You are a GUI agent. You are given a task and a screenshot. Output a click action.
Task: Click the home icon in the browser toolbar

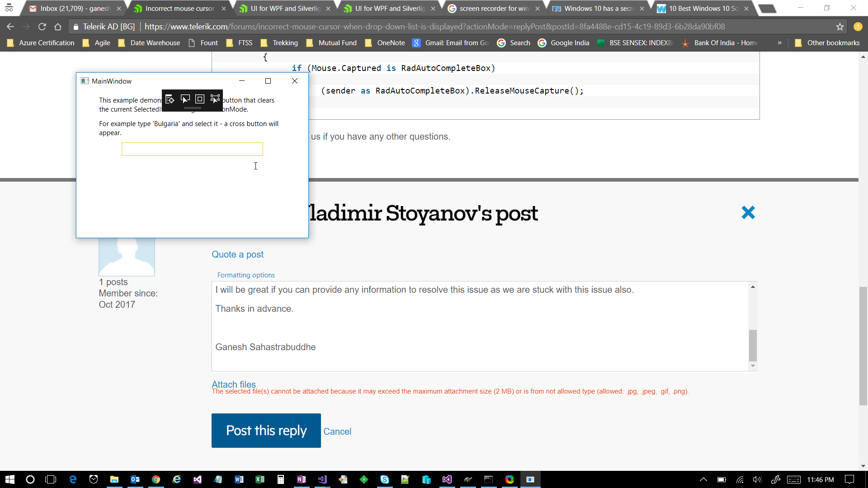point(58,27)
